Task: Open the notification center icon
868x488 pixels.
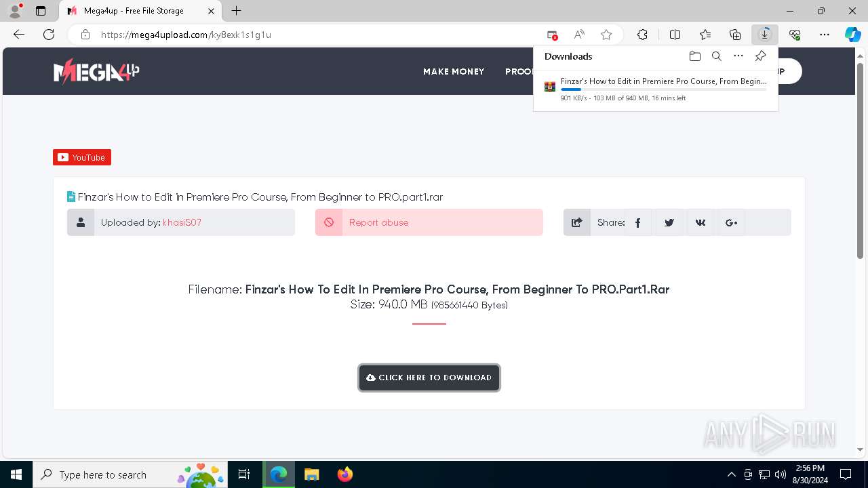Action: [x=846, y=474]
